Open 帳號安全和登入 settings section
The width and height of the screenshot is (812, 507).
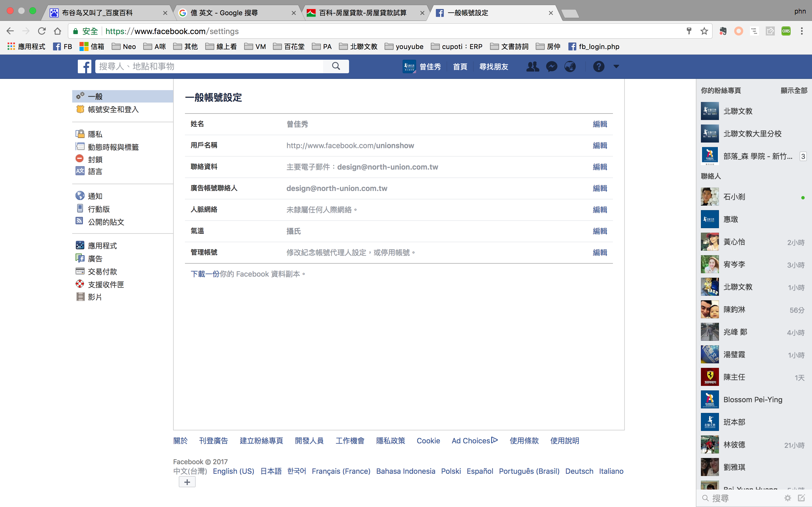[113, 109]
